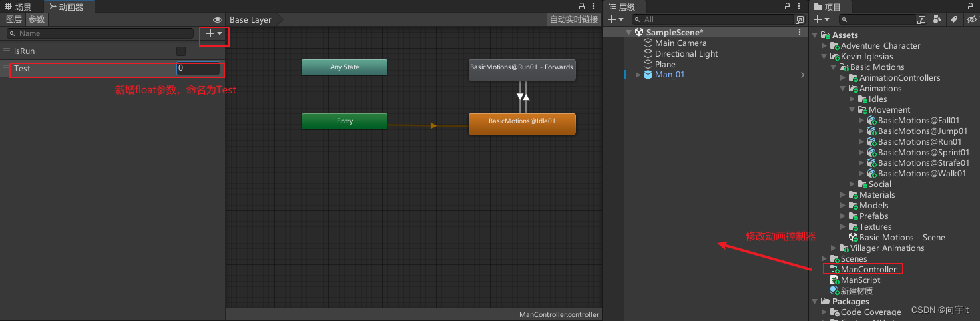This screenshot has width=980, height=321.
Task: Switch to the 图层 Layers tab
Action: [x=13, y=19]
